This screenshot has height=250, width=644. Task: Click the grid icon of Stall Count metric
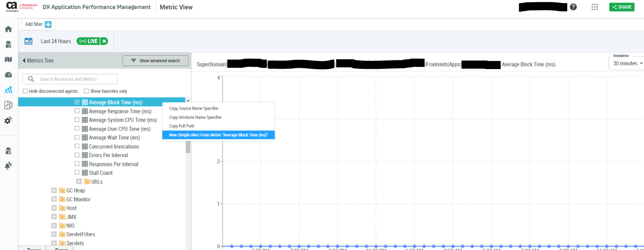85,173
